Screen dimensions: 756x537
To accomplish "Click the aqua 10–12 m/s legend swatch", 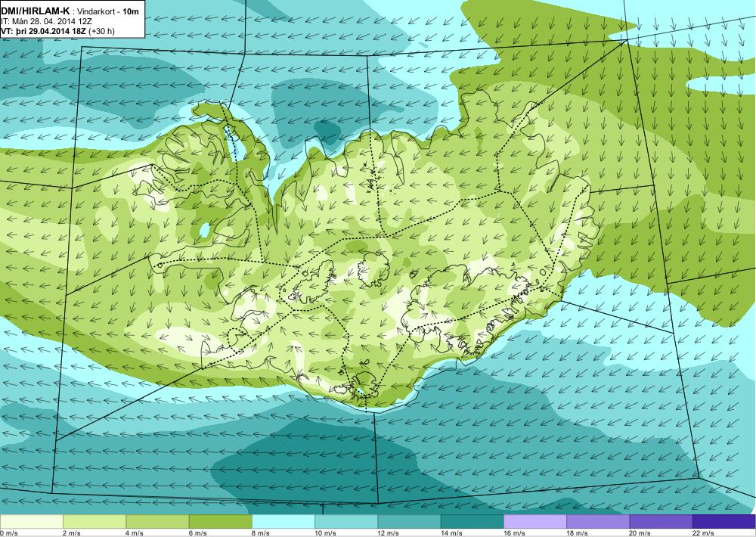I will click(x=346, y=521).
